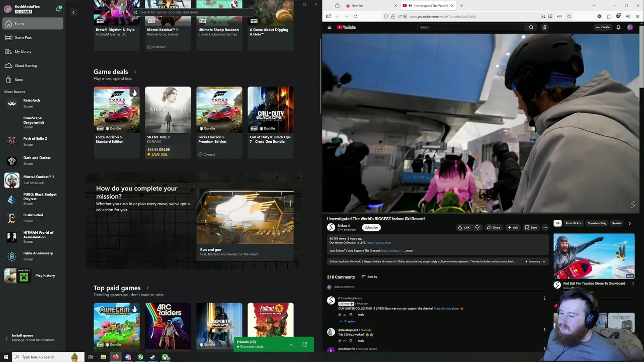The image size is (644, 362).
Task: Click the Add a comment field
Action: pyautogui.click(x=440, y=287)
